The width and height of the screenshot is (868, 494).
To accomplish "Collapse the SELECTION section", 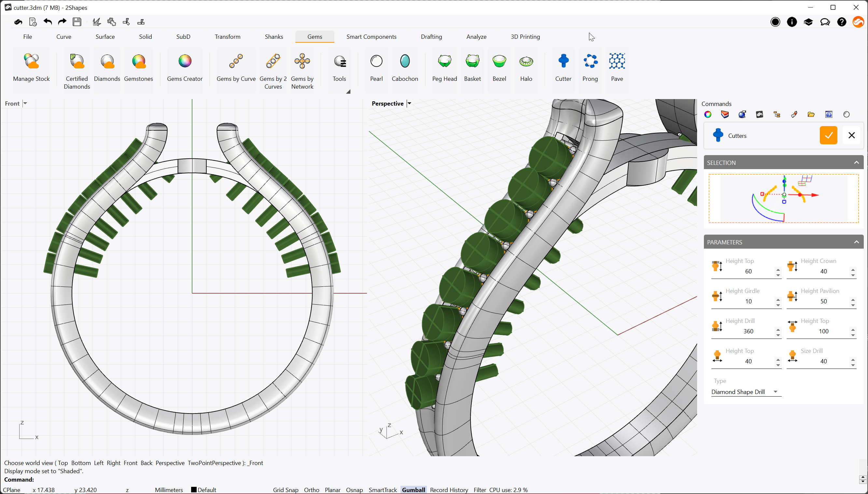I will [857, 163].
